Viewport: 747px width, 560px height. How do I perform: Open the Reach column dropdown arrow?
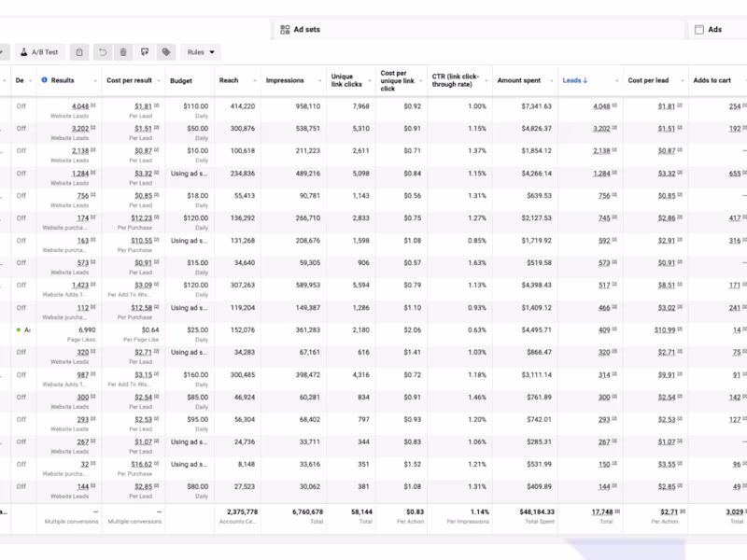pyautogui.click(x=254, y=81)
